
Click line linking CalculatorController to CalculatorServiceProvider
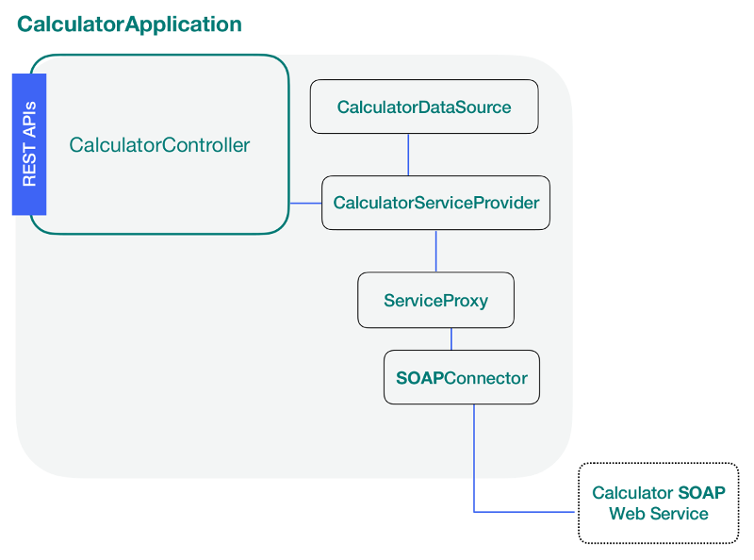(x=304, y=203)
